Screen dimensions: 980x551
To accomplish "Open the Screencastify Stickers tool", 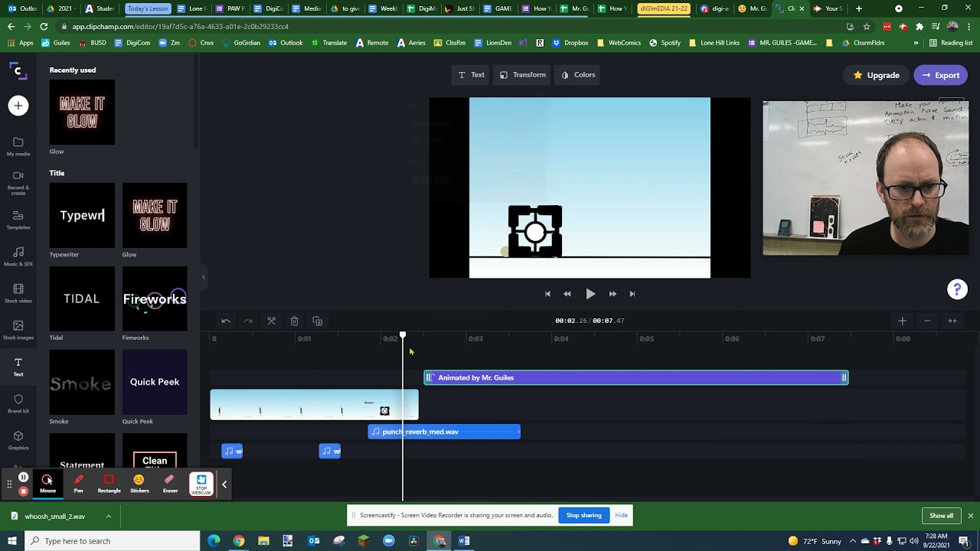I will (139, 484).
